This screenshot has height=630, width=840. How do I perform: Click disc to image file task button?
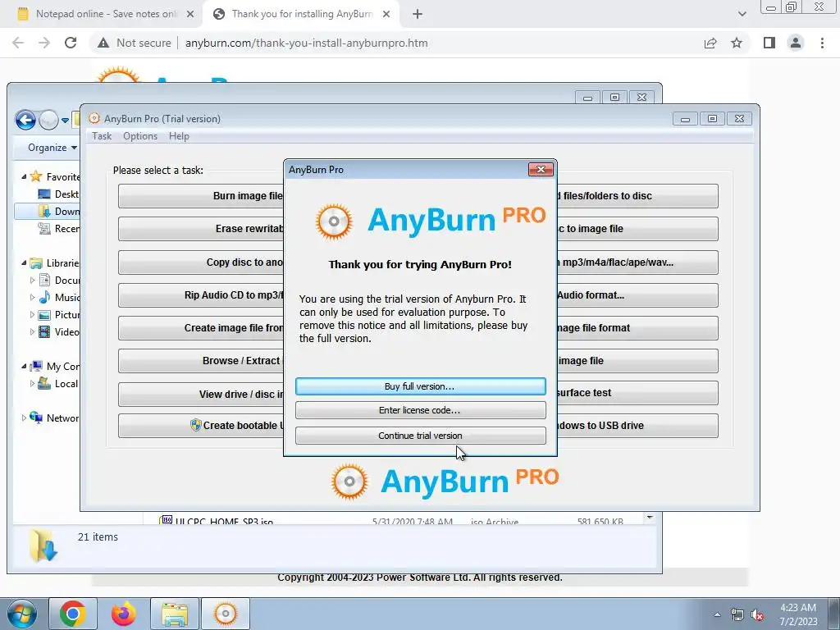(637, 229)
